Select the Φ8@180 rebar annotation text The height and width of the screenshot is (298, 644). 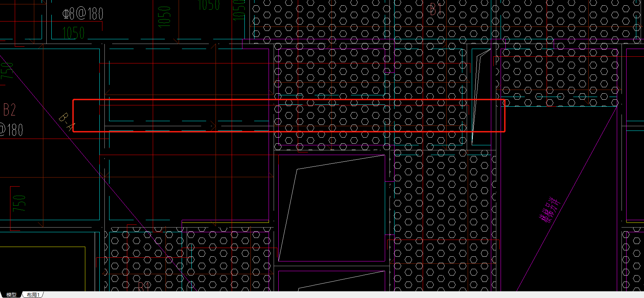tap(83, 14)
